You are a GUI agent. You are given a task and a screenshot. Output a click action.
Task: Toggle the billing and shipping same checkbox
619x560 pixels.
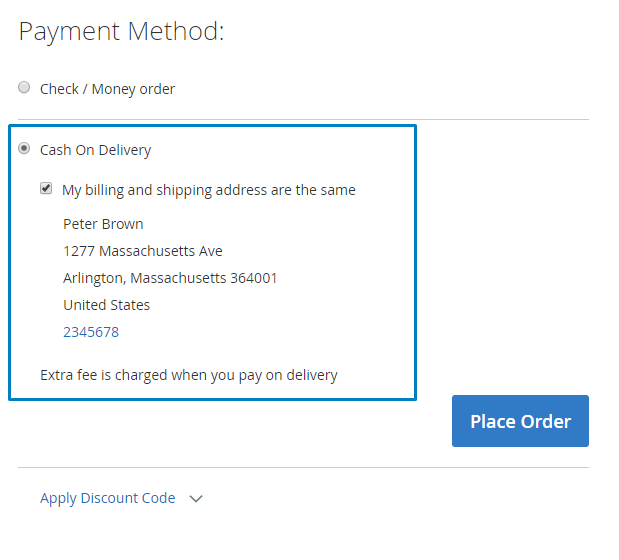pos(46,188)
